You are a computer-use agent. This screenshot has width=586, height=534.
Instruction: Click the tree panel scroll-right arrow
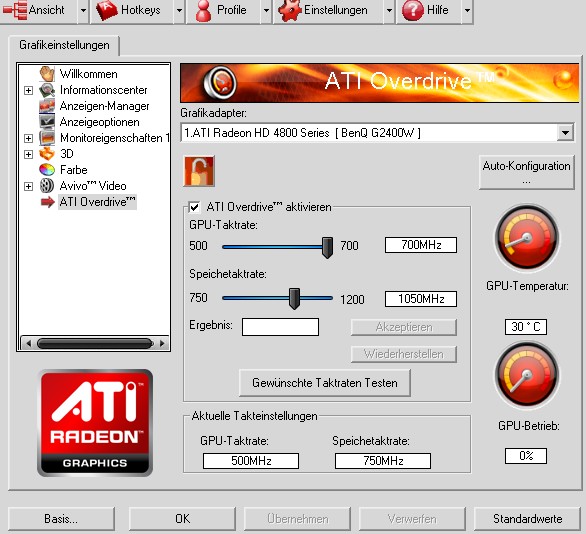tap(162, 343)
